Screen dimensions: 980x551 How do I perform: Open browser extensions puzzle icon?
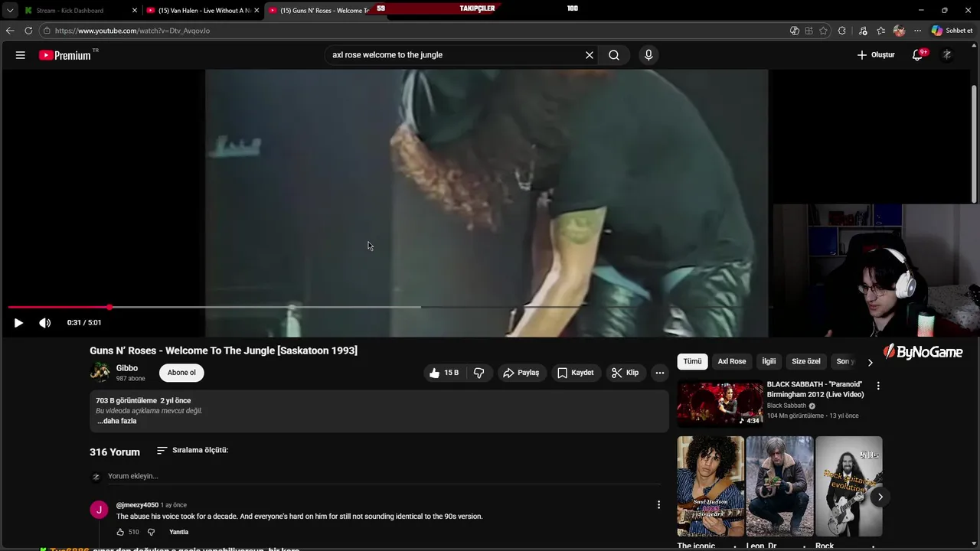[842, 31]
